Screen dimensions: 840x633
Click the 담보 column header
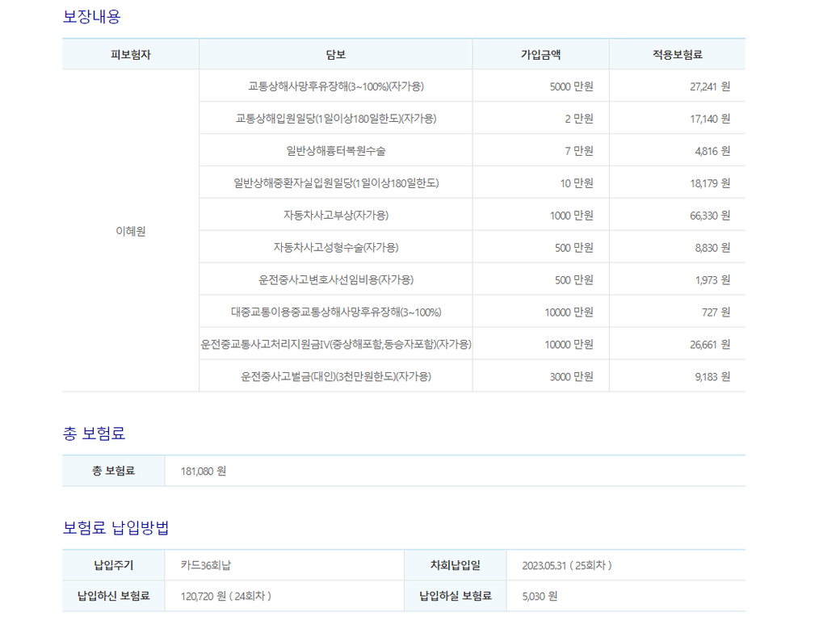click(x=335, y=55)
